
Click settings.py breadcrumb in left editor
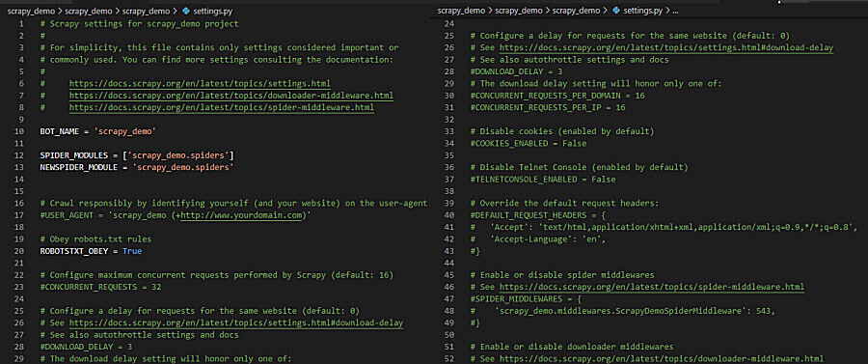212,11
